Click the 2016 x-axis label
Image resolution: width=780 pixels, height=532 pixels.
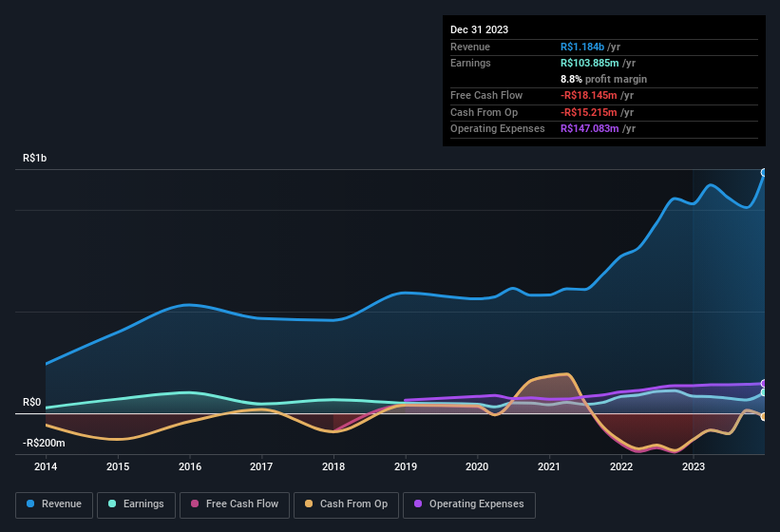pyautogui.click(x=190, y=466)
